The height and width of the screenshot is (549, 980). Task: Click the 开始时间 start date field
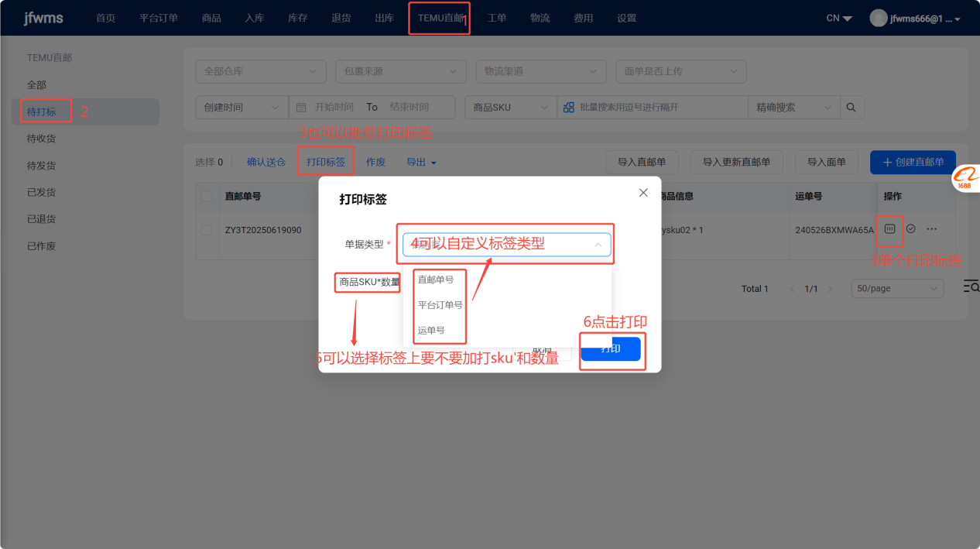point(334,108)
